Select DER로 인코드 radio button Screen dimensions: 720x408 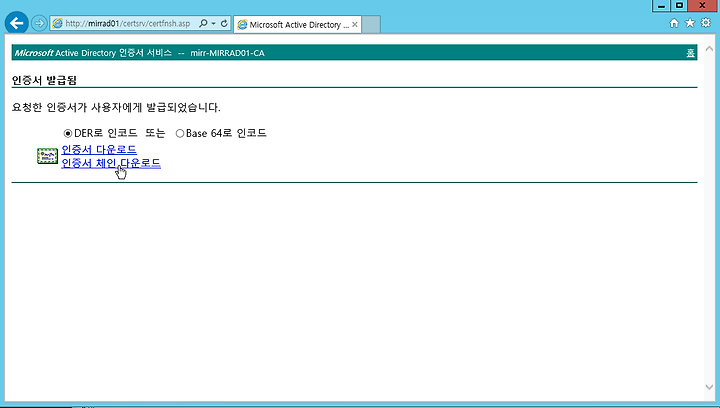(68, 134)
